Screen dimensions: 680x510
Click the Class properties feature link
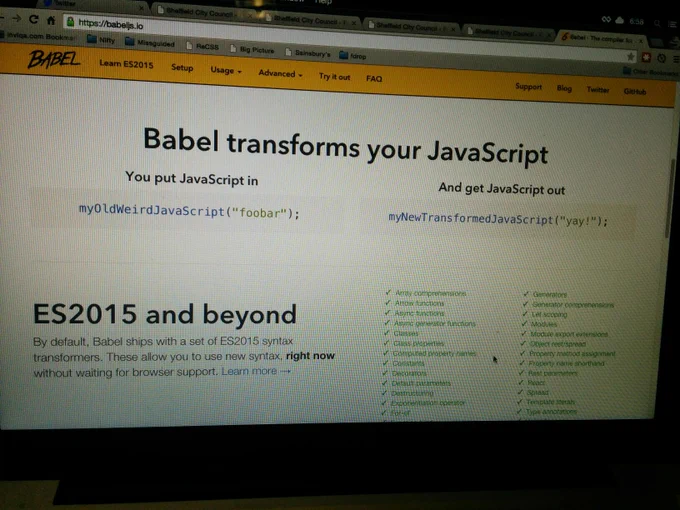coord(418,343)
